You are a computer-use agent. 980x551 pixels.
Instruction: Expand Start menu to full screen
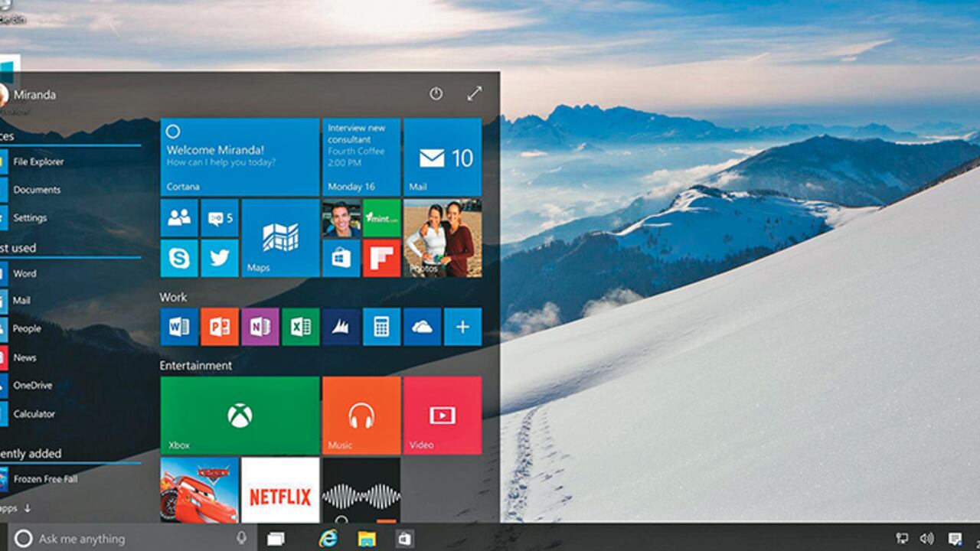coord(475,93)
